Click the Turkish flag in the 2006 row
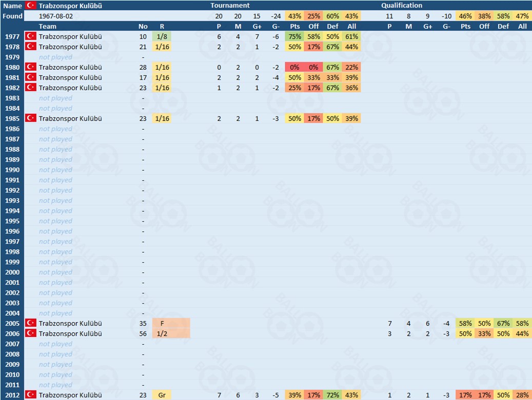532x400 pixels. click(31, 334)
